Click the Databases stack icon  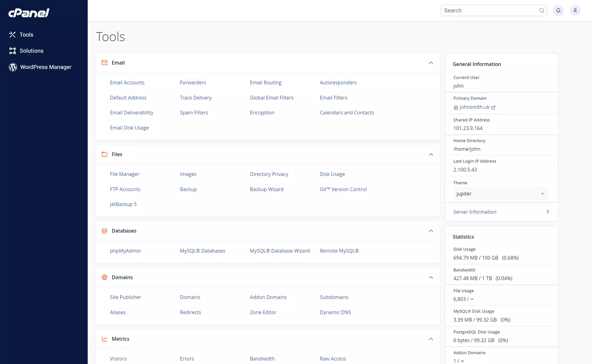point(104,231)
